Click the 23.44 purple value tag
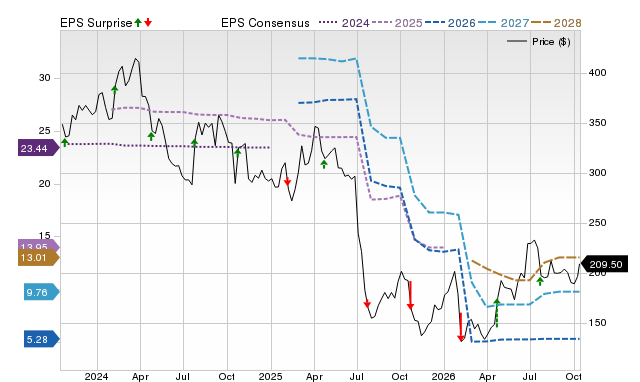Screen dimensions: 640x382 point(39,148)
